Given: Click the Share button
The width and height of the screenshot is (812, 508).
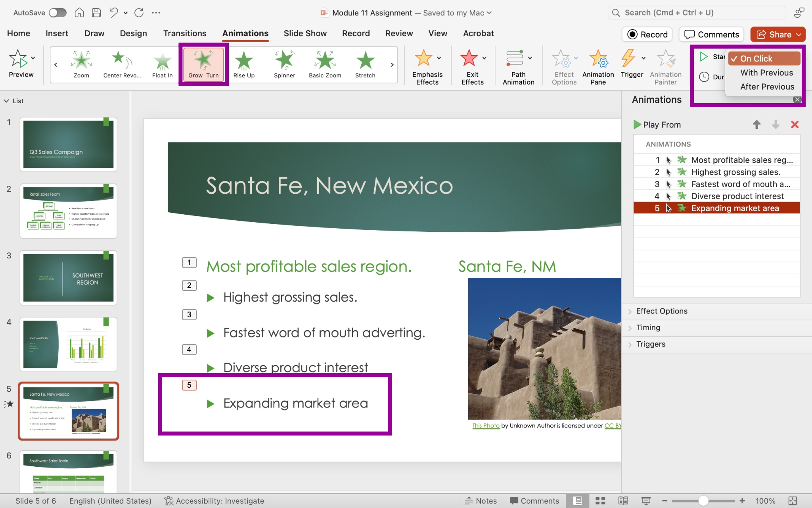Looking at the screenshot, I should pos(778,35).
